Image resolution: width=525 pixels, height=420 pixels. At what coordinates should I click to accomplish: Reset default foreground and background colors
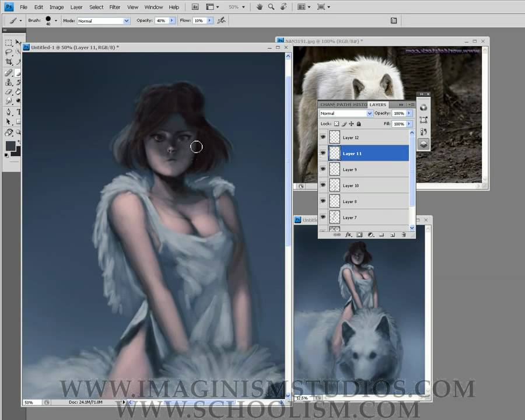pos(6,155)
